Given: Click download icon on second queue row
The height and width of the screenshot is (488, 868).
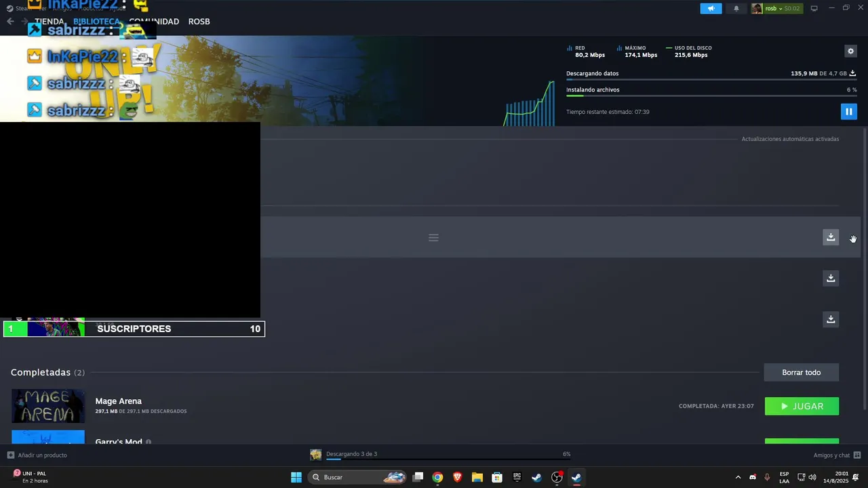Looking at the screenshot, I should pyautogui.click(x=831, y=278).
